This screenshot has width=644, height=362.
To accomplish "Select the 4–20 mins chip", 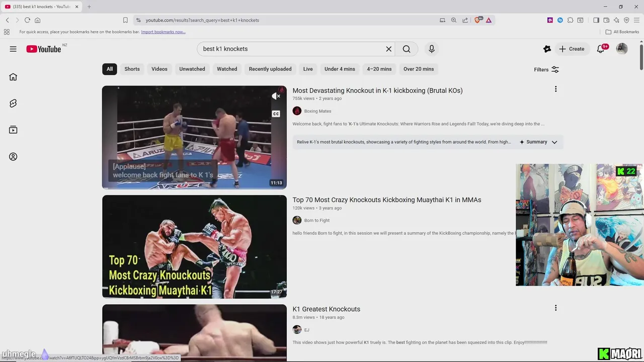I will pos(379,69).
